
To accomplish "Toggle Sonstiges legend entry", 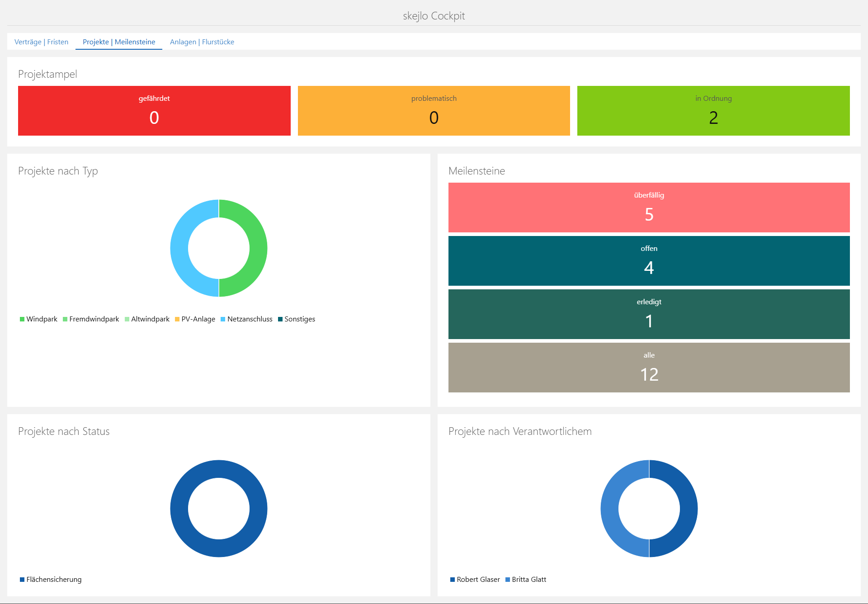I will 297,319.
